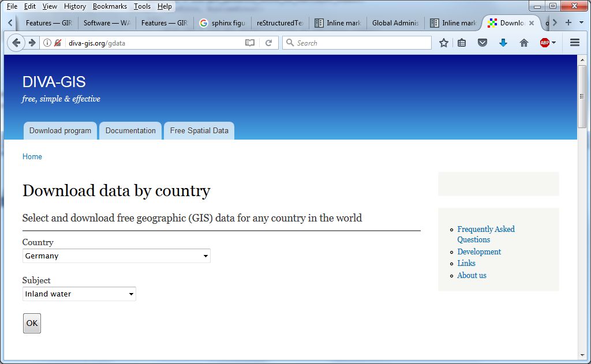List all tabs via the tab bar dropdown
Viewport: 591px width, 364px height.
581,22
